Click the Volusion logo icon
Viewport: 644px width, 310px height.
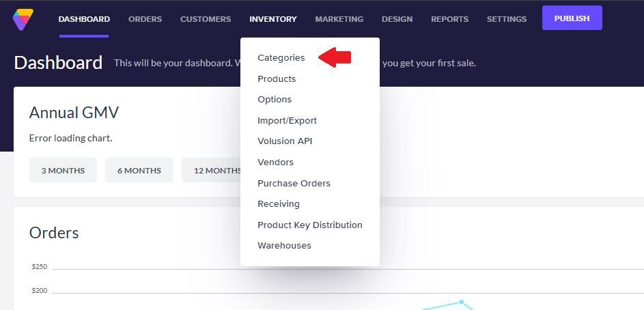(23, 19)
